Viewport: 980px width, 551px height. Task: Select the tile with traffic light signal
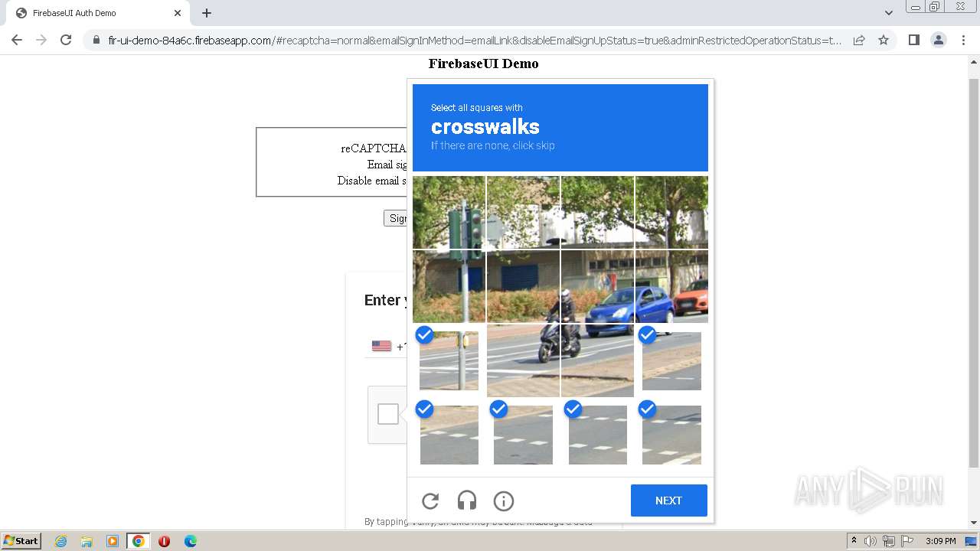[449, 212]
